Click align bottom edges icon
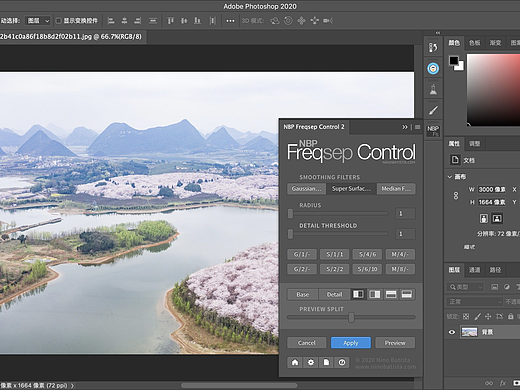This screenshot has height=390, width=520. 197,21
